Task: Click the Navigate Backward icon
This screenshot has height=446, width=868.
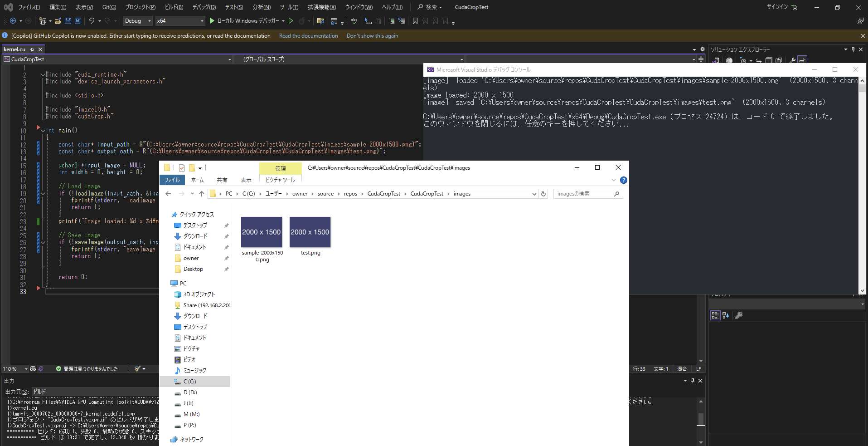Action: [x=13, y=21]
